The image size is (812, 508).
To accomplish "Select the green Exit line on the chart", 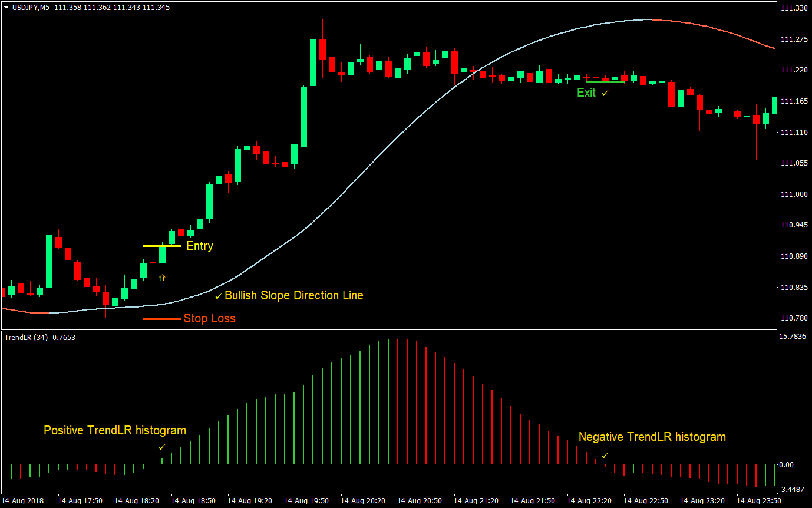I will click(605, 83).
